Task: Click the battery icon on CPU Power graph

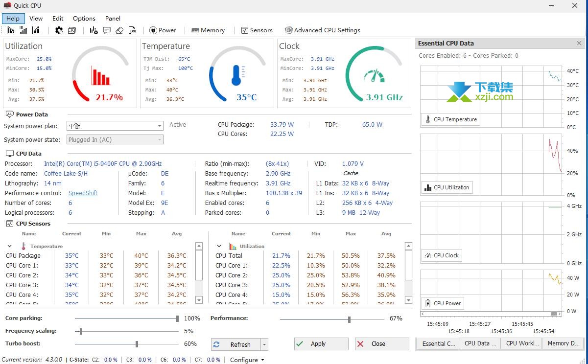Action: tap(428, 303)
